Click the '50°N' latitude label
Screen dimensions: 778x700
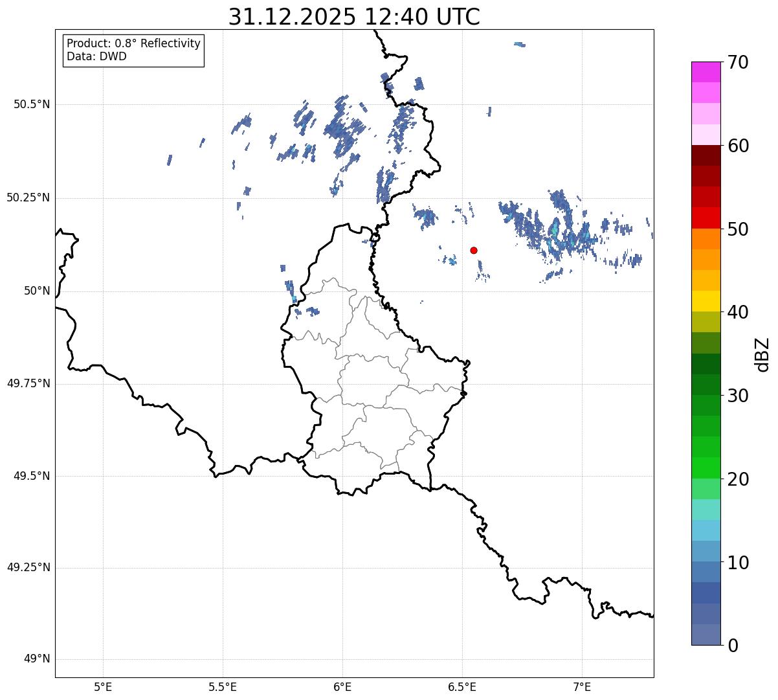pyautogui.click(x=37, y=291)
